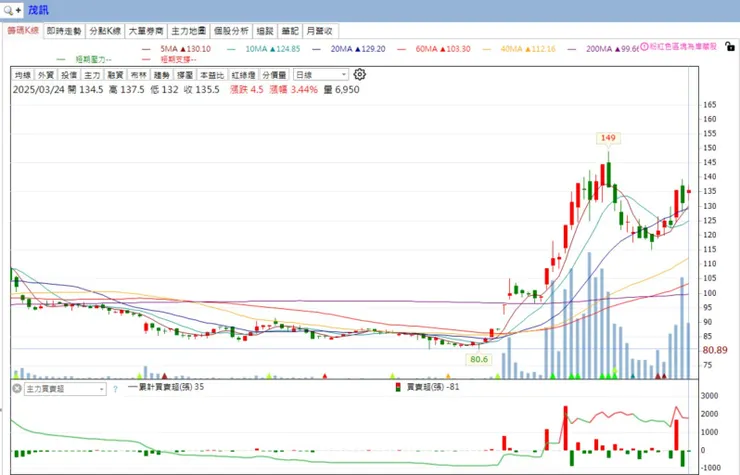Toggle the 外資 foreign investor overlay
Viewport: 740px width, 475px height.
(x=46, y=75)
